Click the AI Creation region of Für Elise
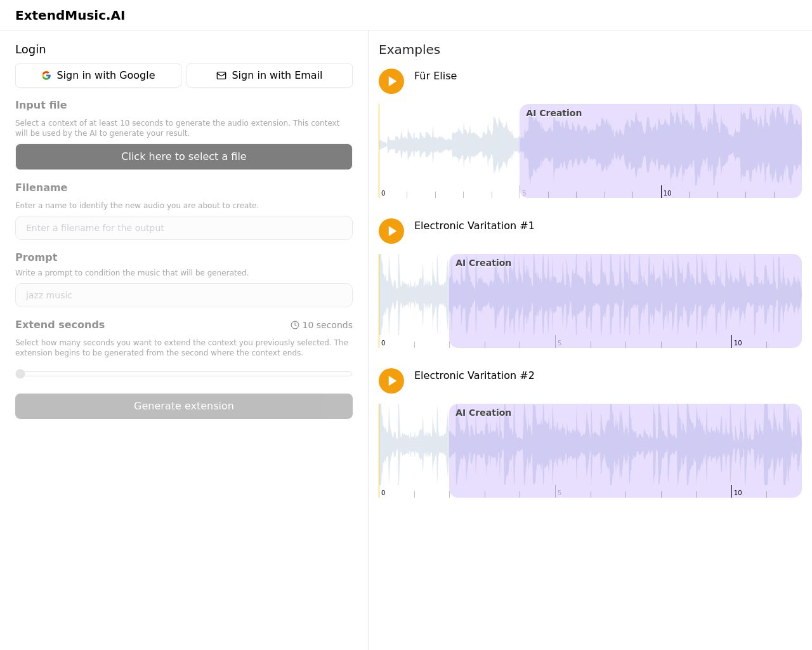812x650 pixels. (x=660, y=151)
